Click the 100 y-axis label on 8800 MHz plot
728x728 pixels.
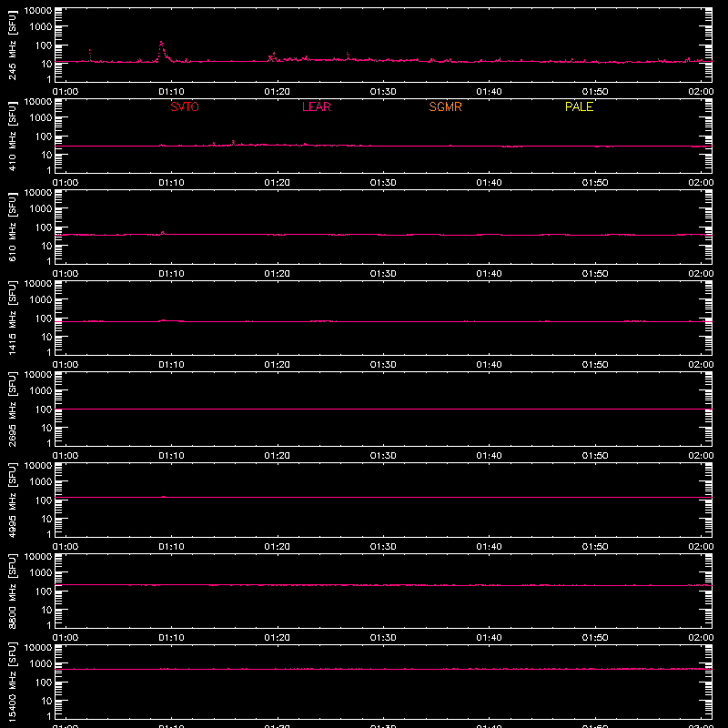[44, 591]
